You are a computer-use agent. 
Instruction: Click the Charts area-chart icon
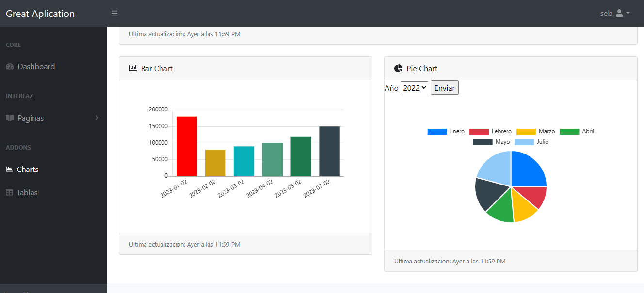coord(9,170)
